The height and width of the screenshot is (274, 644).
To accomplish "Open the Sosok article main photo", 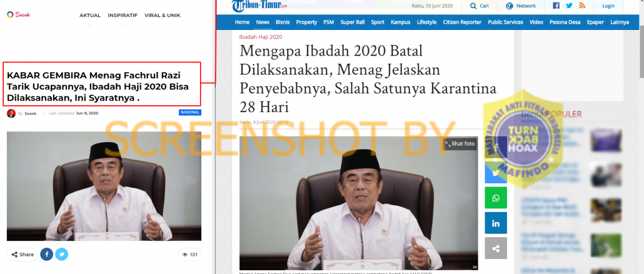I will click(104, 186).
